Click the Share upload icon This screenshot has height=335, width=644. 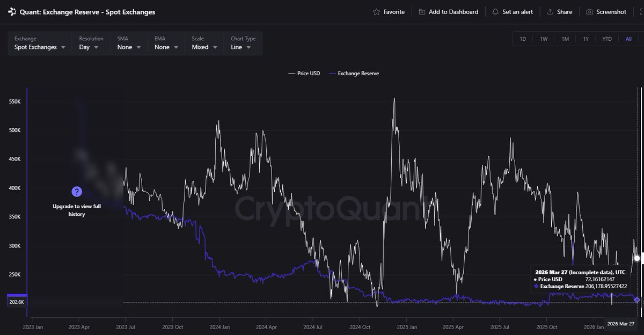point(551,12)
